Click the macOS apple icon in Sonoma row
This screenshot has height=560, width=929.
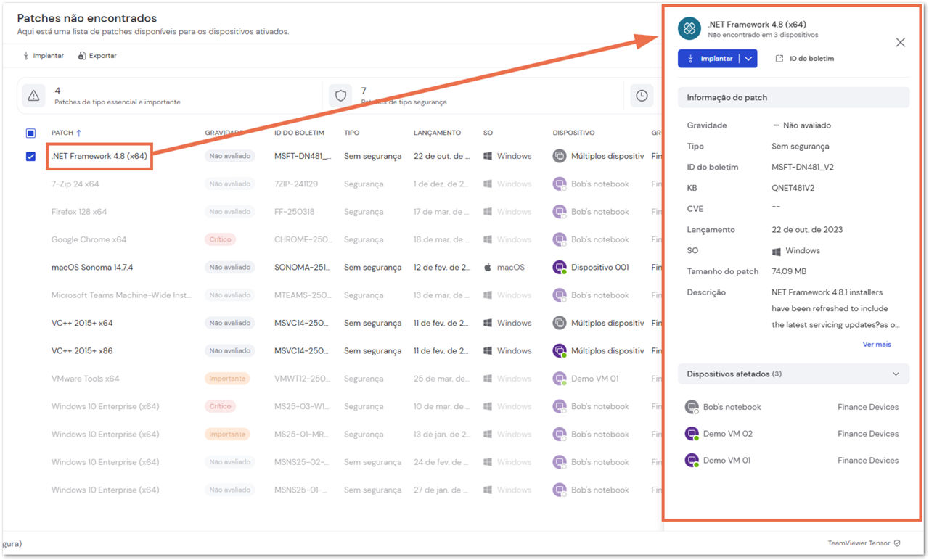pos(488,267)
